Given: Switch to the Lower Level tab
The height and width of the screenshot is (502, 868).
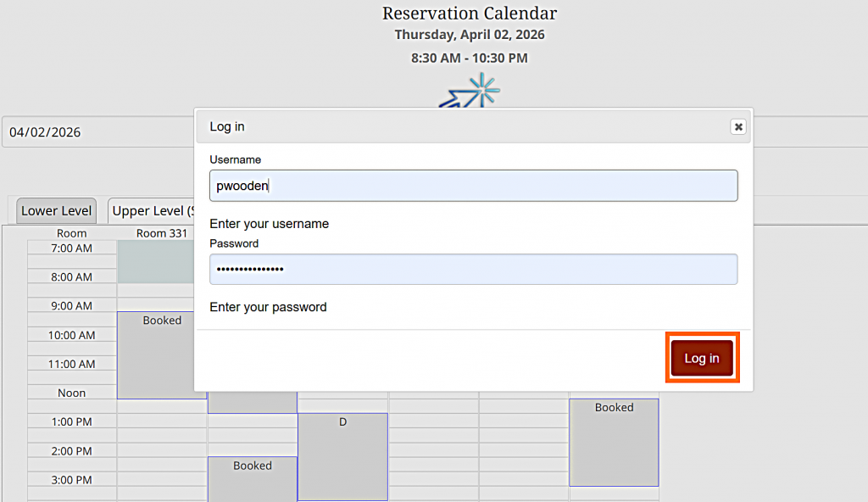Looking at the screenshot, I should [57, 211].
